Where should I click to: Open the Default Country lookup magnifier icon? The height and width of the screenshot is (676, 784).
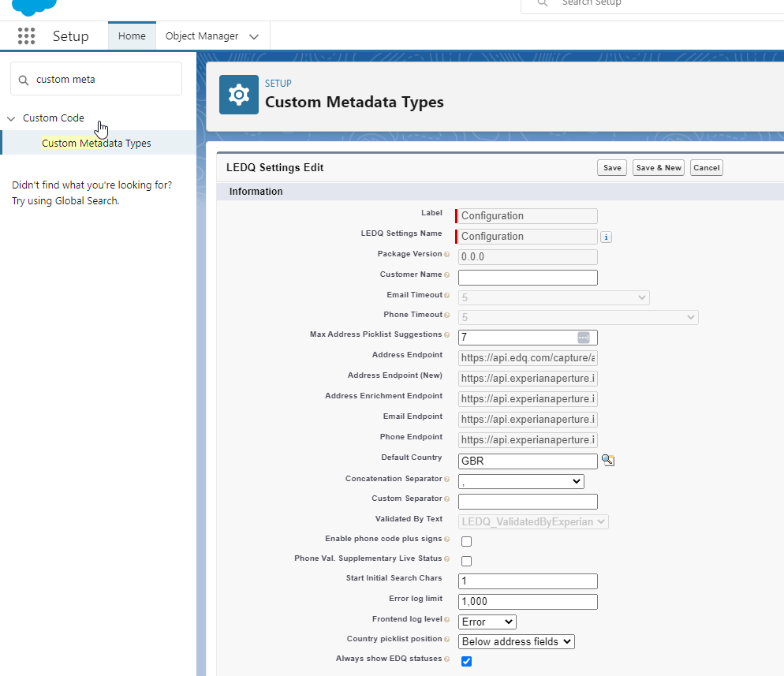coord(607,461)
